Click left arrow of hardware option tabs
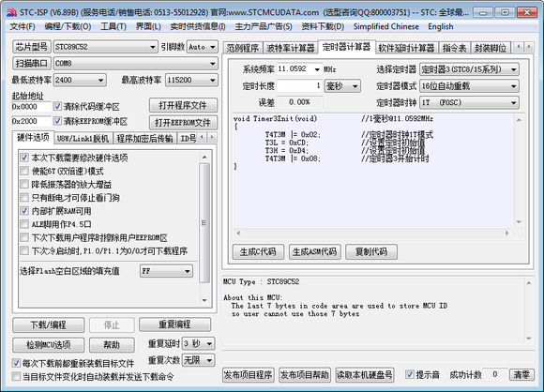This screenshot has height=392, width=544. pyautogui.click(x=203, y=137)
